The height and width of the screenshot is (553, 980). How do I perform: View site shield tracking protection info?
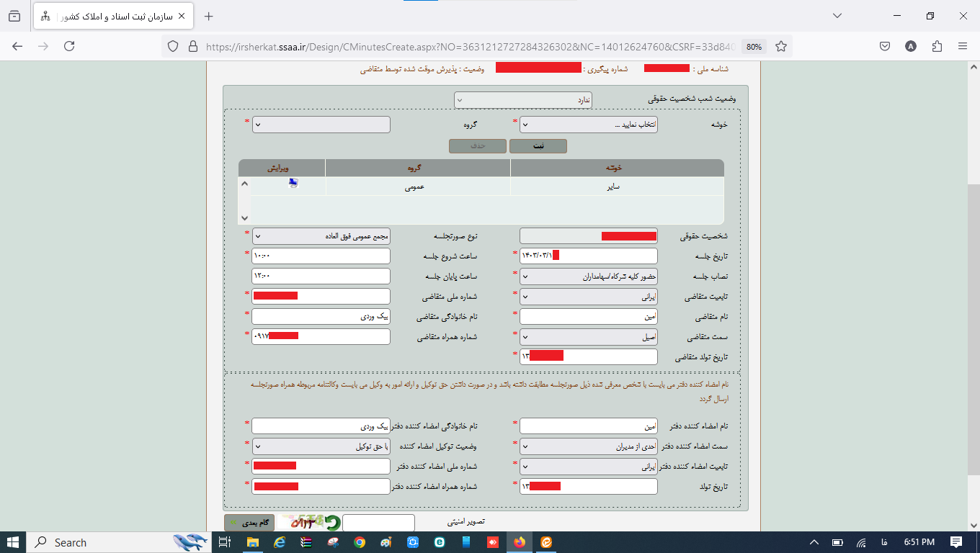coord(173,46)
